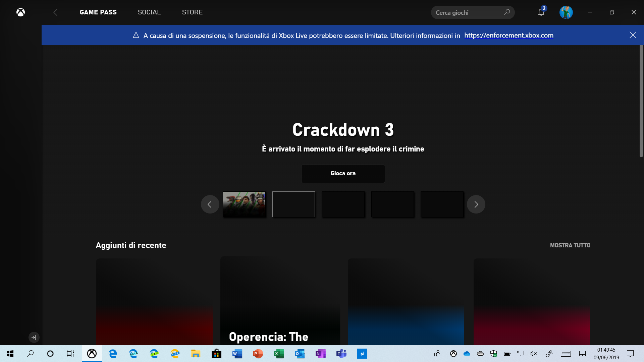644x362 pixels.
Task: Open the enforcement.xbox.com link
Action: coord(509,35)
